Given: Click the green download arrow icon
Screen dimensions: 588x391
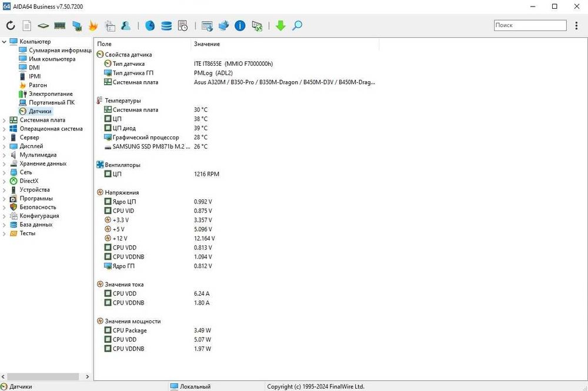Looking at the screenshot, I should pos(280,25).
